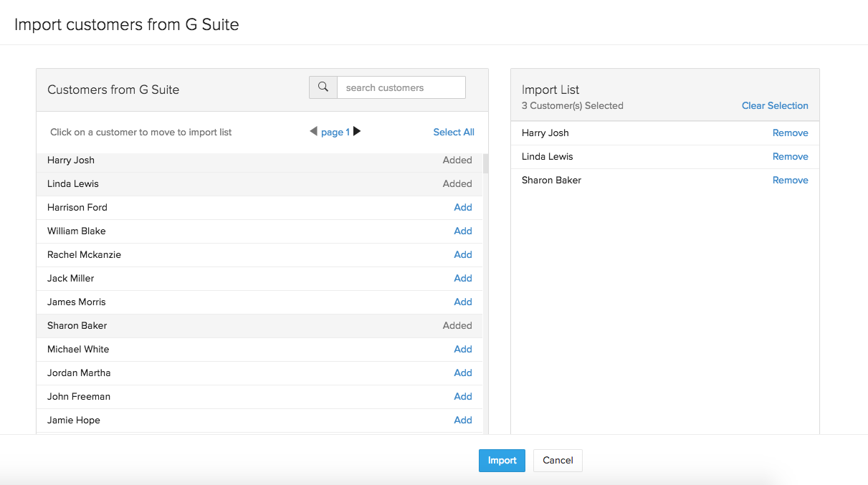Screen dimensions: 868x485
Task: Clear Selection in the Import List
Action: pos(775,105)
